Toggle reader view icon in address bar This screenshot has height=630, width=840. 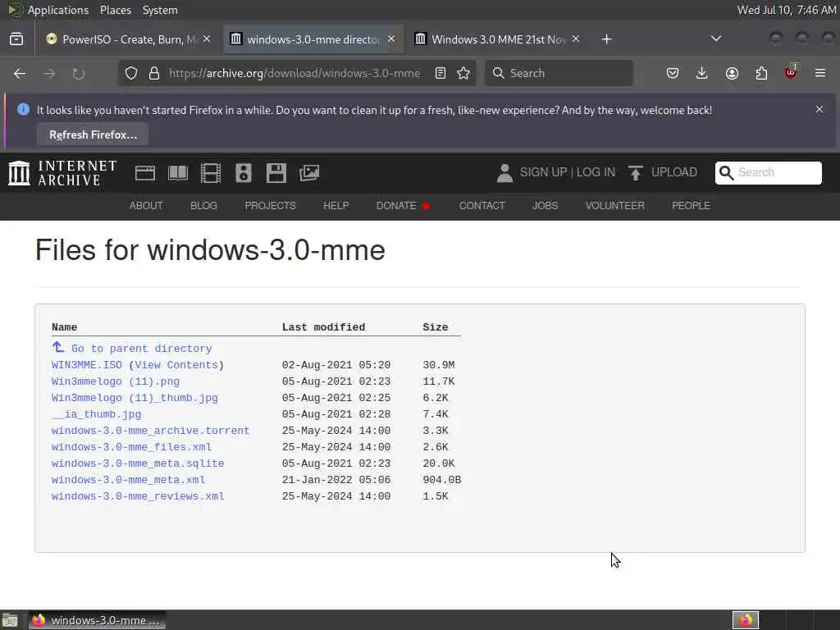(x=441, y=73)
